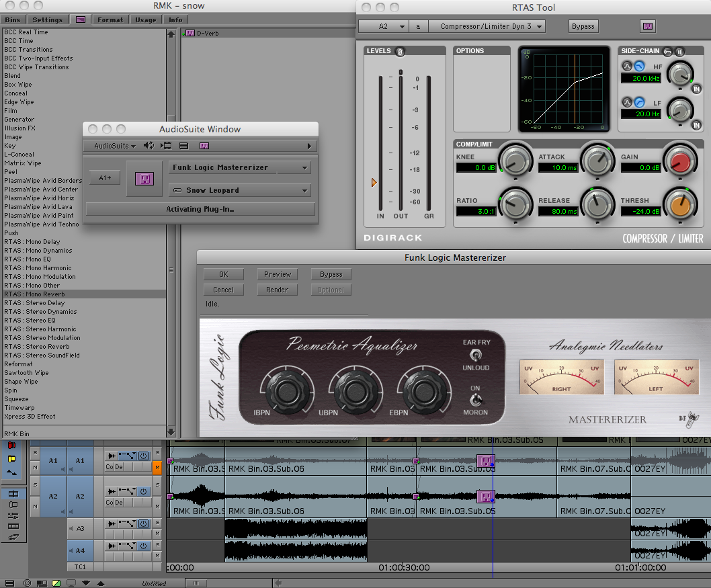Toggle the power button on track A1
The image size is (711, 588).
(x=144, y=456)
